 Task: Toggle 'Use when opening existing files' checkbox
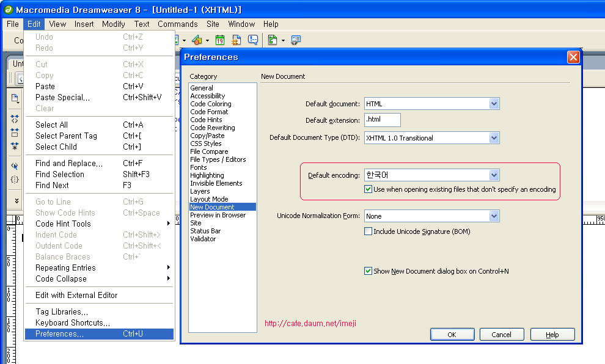tap(368, 189)
